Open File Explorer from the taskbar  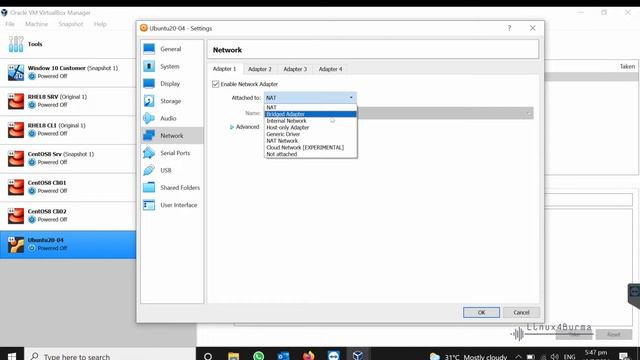233,356
